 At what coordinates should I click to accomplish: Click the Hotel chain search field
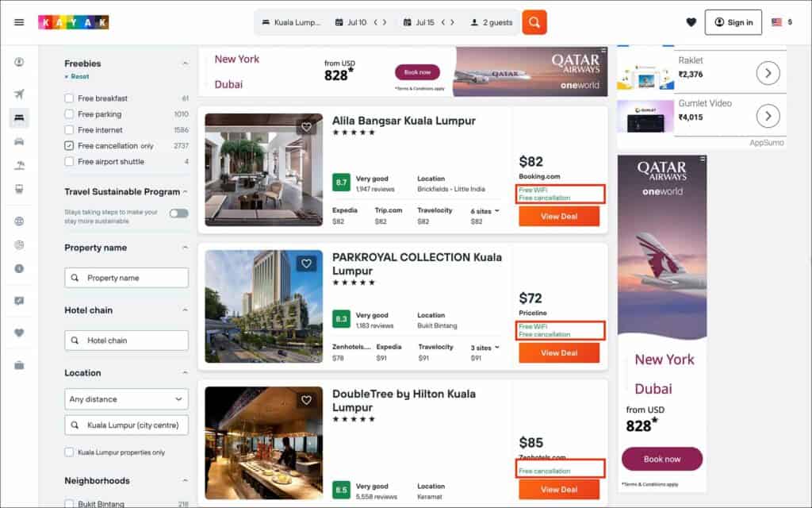click(126, 341)
